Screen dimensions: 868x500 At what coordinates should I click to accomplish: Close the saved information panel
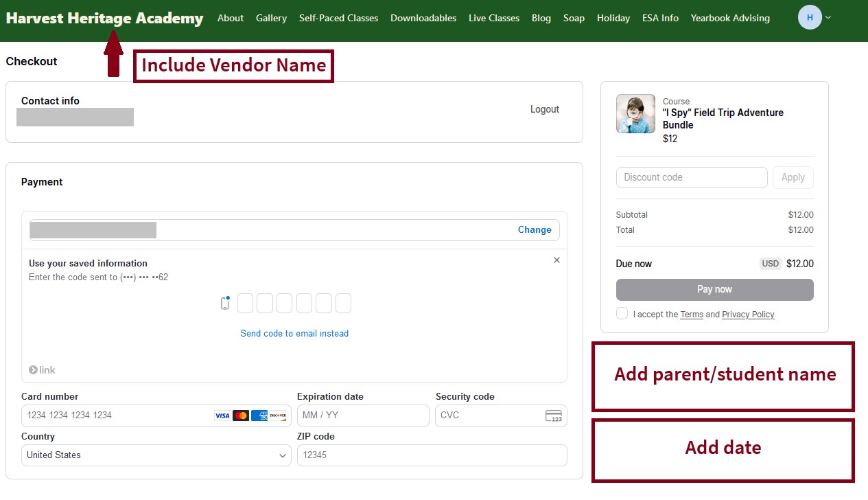tap(556, 260)
